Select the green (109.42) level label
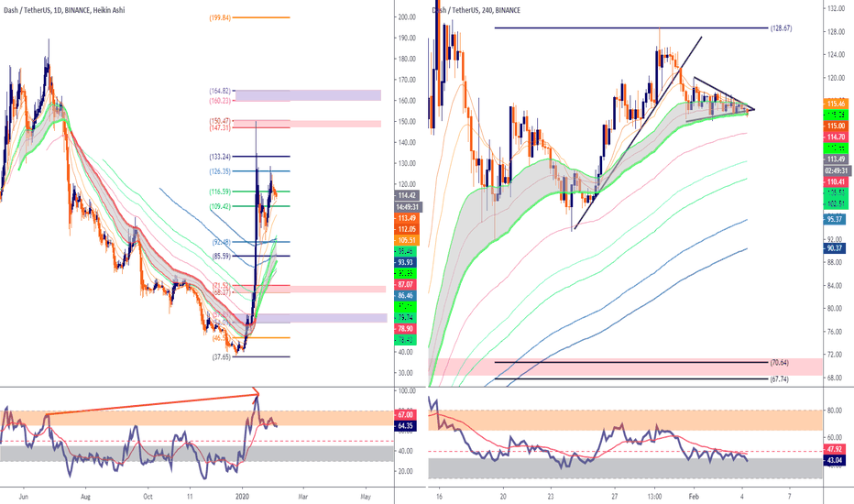 tap(220, 206)
